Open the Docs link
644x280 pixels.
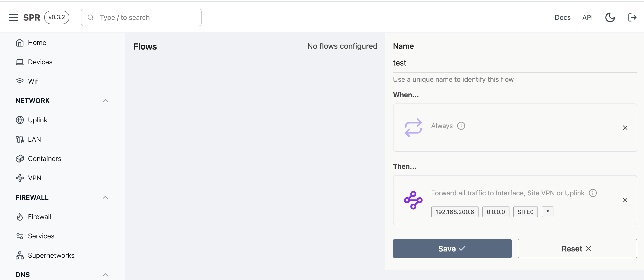pyautogui.click(x=563, y=17)
